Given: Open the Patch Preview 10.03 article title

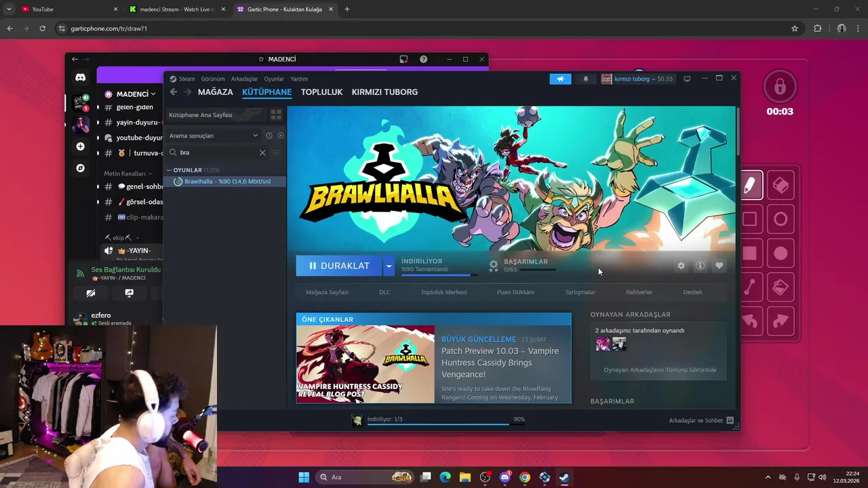Looking at the screenshot, I should point(500,363).
